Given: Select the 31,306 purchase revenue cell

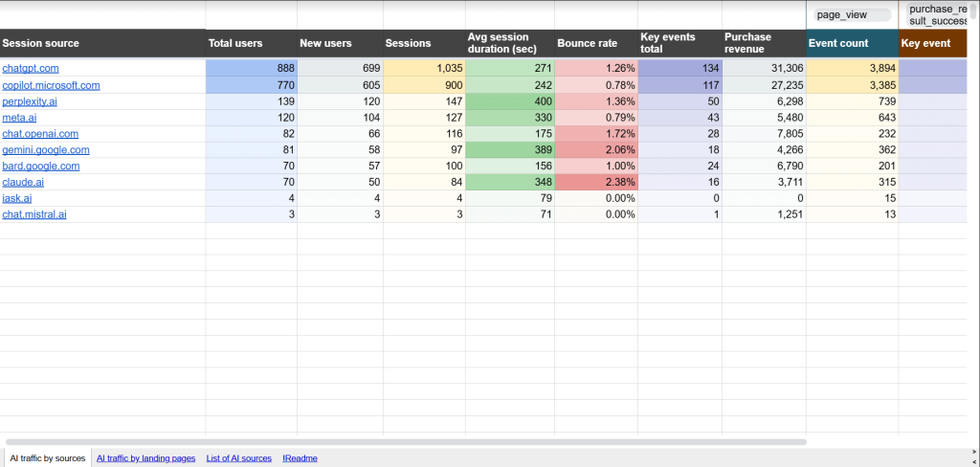Looking at the screenshot, I should (765, 68).
